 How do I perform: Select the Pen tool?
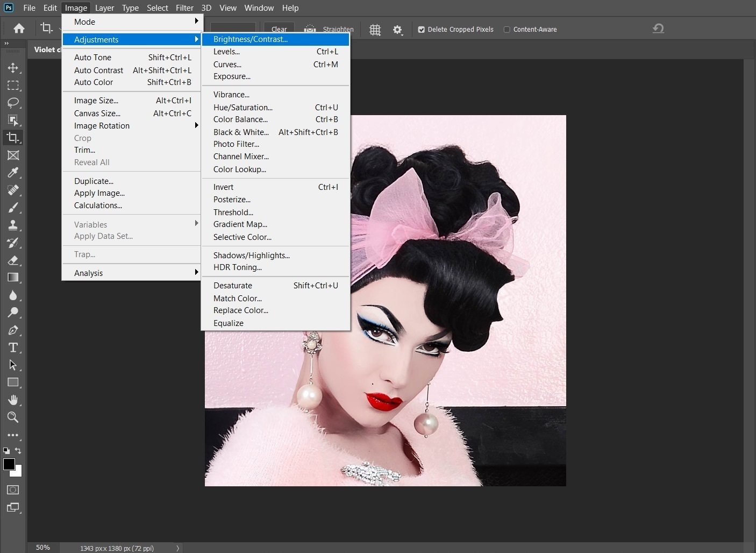[x=13, y=330]
